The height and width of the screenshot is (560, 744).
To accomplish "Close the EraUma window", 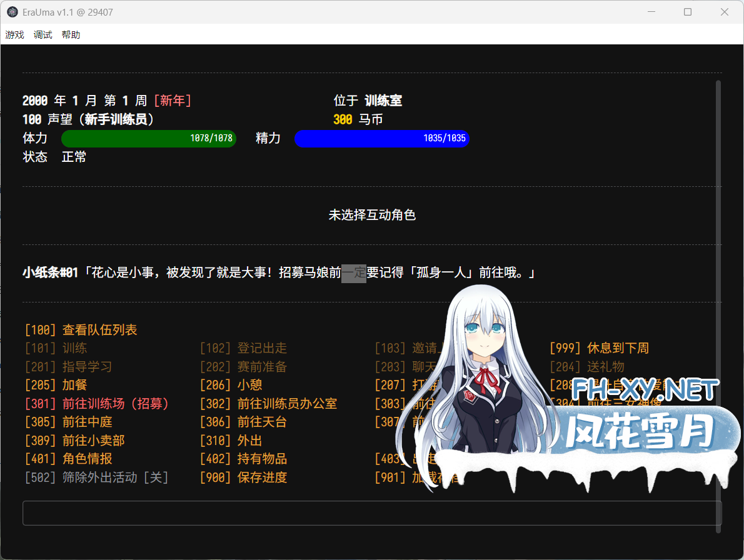I will (x=724, y=12).
